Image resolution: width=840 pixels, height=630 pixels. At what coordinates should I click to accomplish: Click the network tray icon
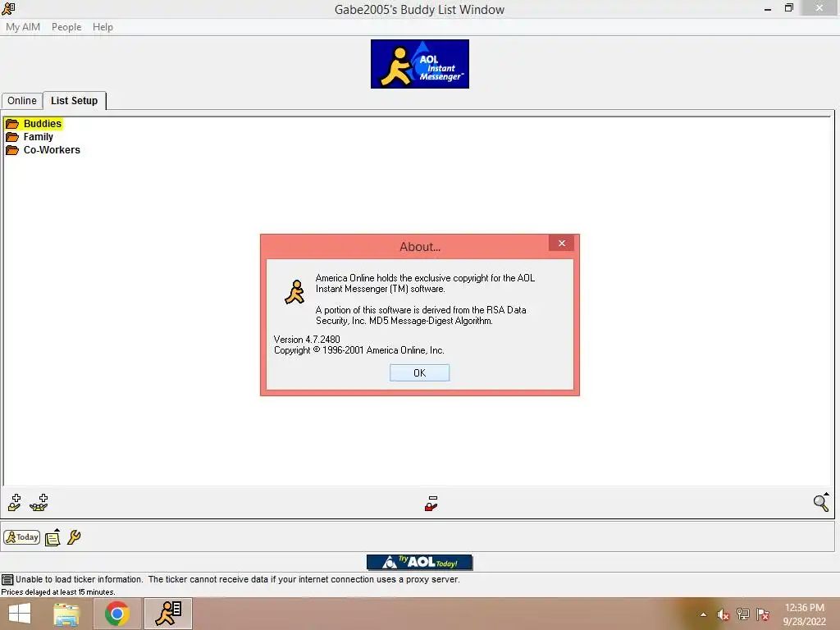[743, 614]
